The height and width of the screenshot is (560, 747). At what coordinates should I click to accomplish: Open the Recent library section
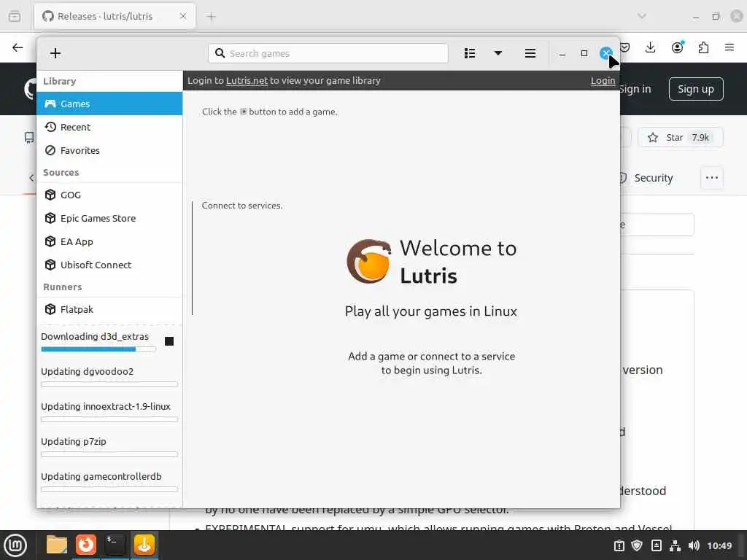(109, 127)
